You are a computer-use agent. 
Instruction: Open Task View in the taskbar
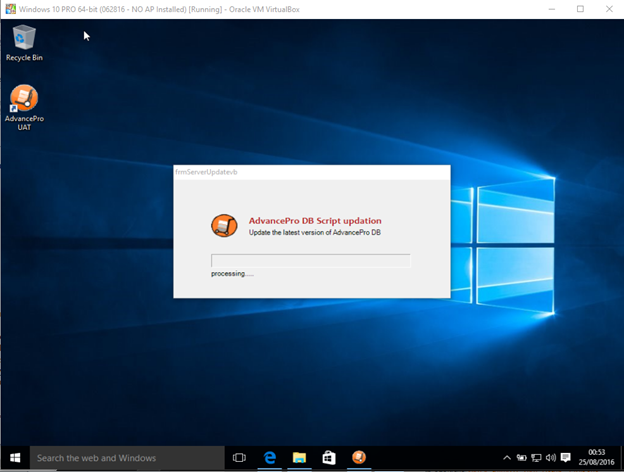[x=239, y=458]
